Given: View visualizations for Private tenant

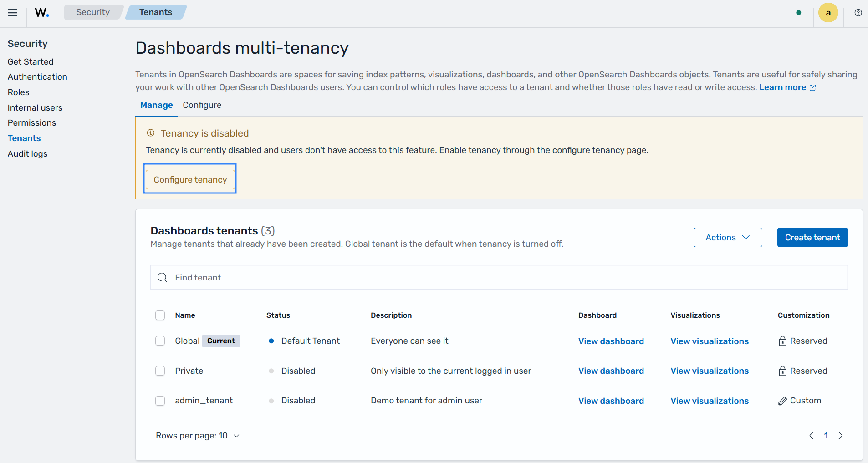Looking at the screenshot, I should click(x=710, y=371).
